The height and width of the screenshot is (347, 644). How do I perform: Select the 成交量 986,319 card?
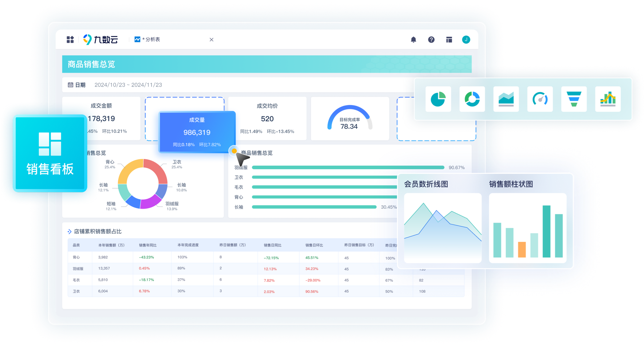pos(197,132)
